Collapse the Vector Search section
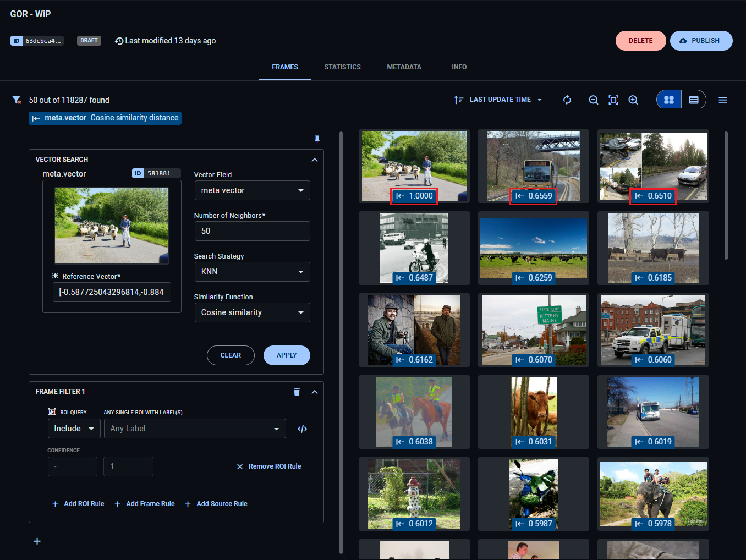 (x=314, y=160)
